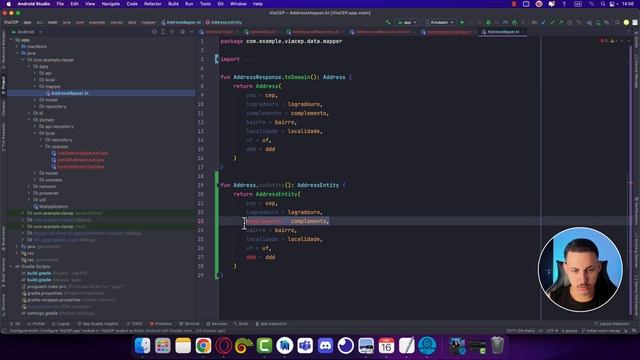Click the Make Project hammer icon
The height and width of the screenshot is (360, 640).
point(388,22)
